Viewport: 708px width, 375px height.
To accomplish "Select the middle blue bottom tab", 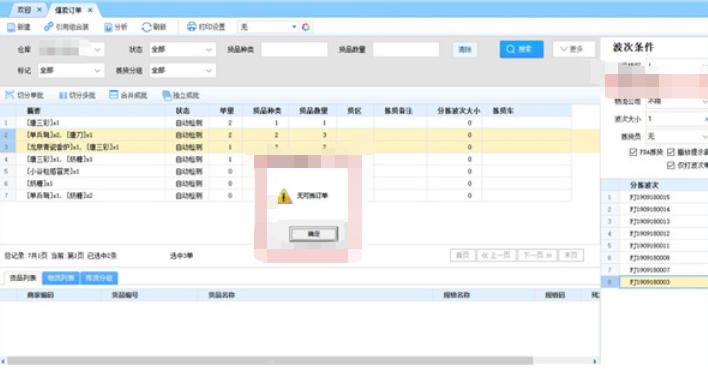I will tap(61, 278).
